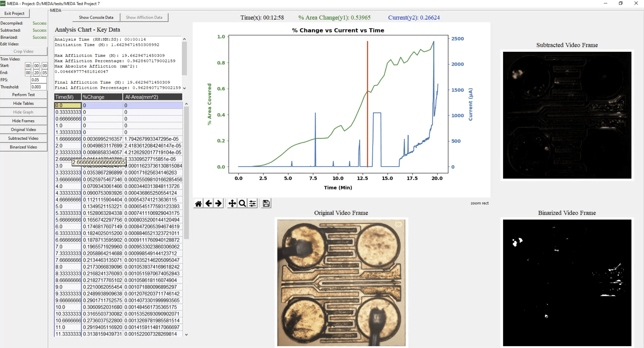The image size is (644, 348).
Task: Toggle Hide Frames button
Action: 24,121
